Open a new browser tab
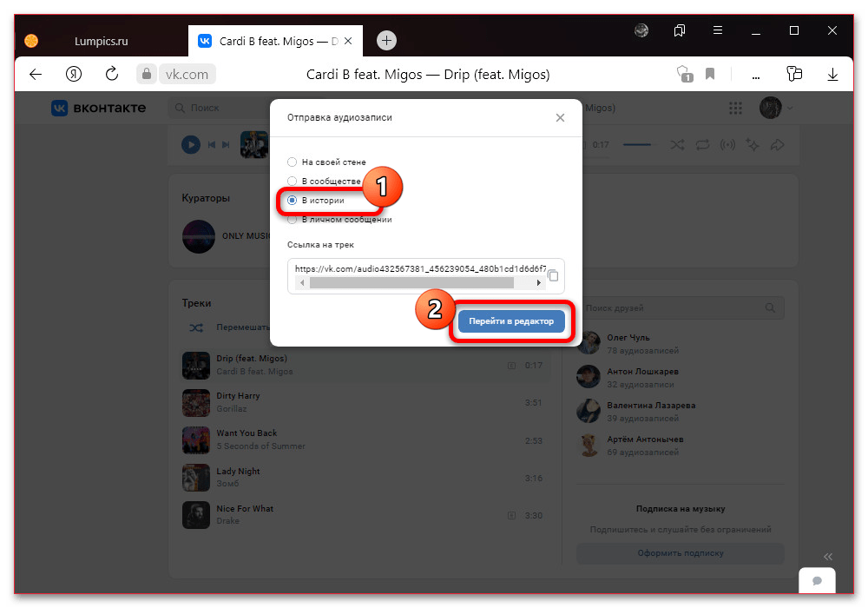 (x=386, y=41)
